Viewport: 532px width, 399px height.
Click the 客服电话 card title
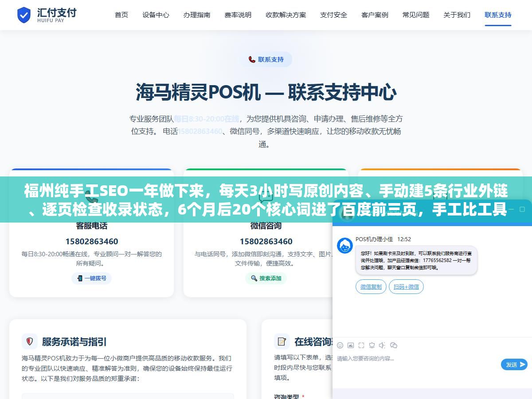click(92, 226)
